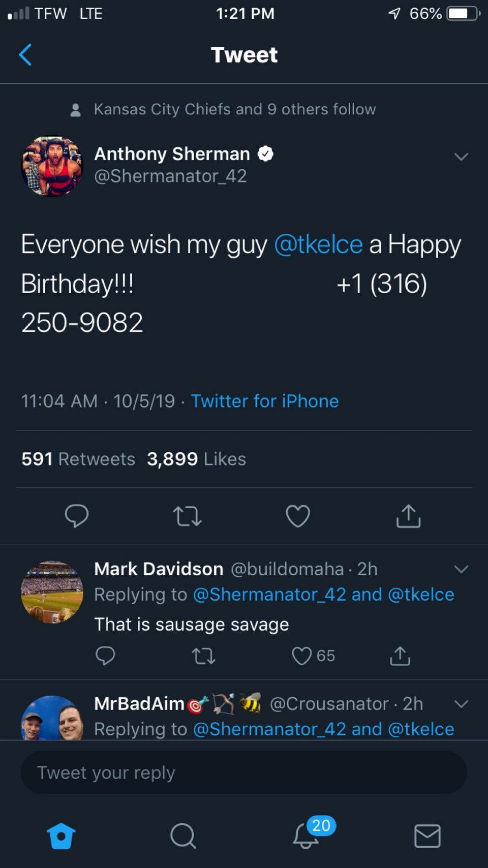Go to the Home tab

coord(61,835)
